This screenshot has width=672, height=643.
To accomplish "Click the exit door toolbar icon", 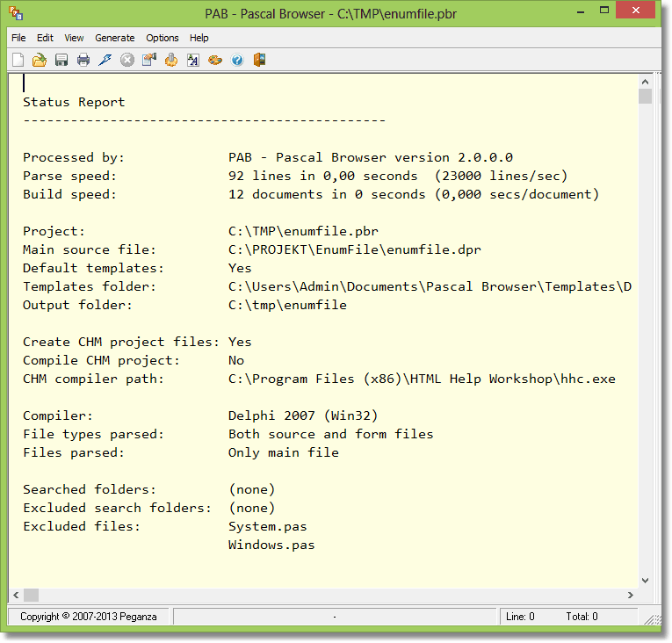I will 259,60.
